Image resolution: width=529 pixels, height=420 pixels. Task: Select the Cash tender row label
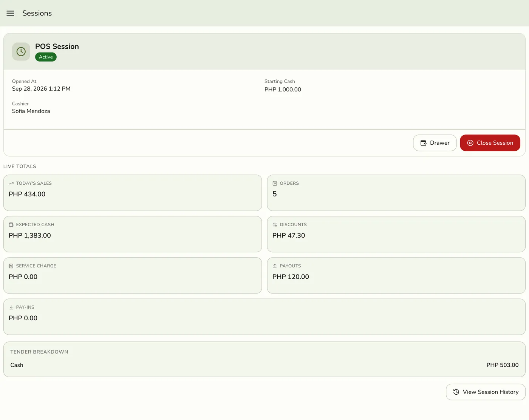click(17, 365)
